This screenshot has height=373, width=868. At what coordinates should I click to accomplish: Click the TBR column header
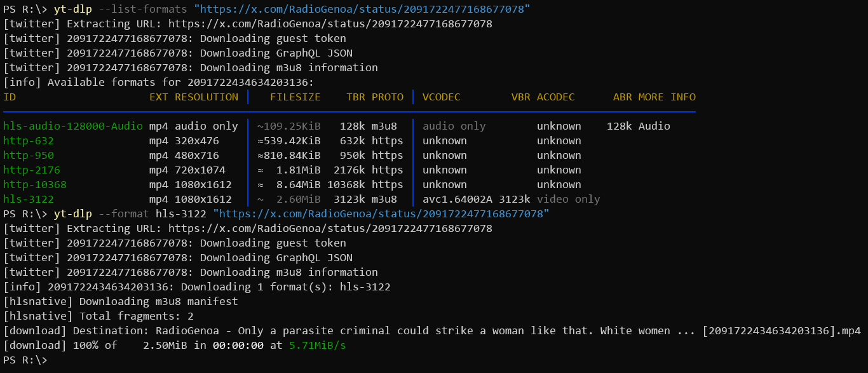[x=356, y=97]
